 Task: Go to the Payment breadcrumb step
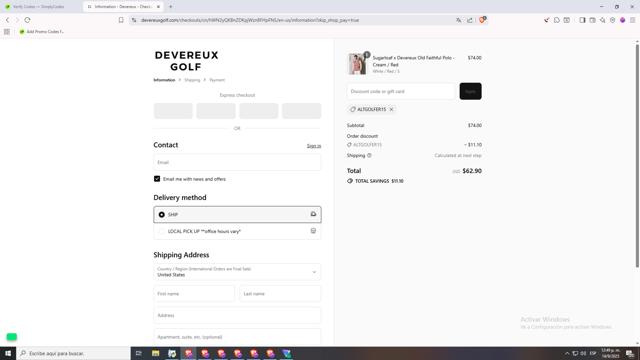[217, 80]
